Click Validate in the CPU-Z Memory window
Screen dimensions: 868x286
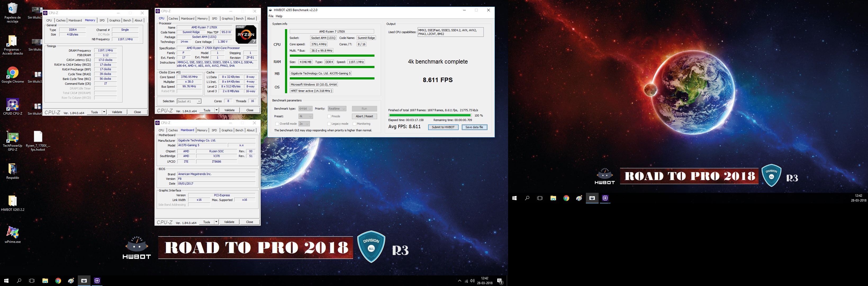point(117,112)
